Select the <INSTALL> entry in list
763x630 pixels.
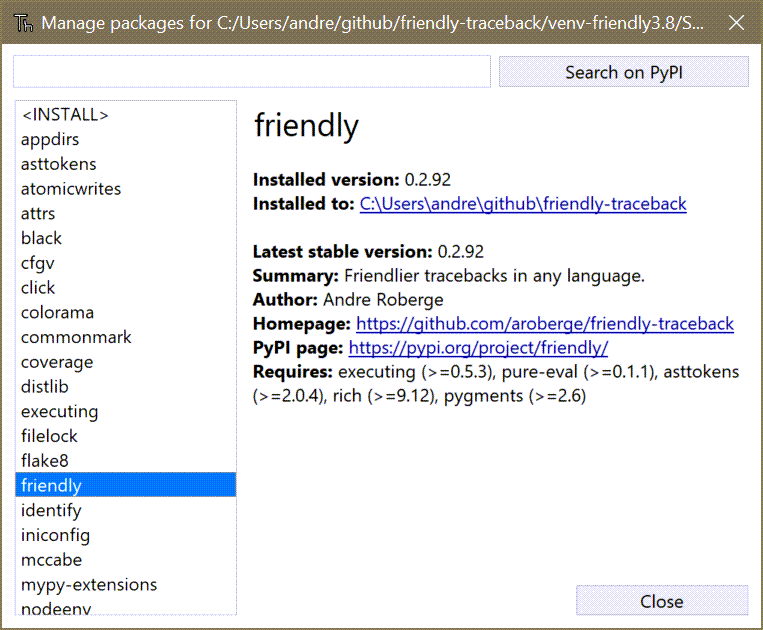[126, 115]
